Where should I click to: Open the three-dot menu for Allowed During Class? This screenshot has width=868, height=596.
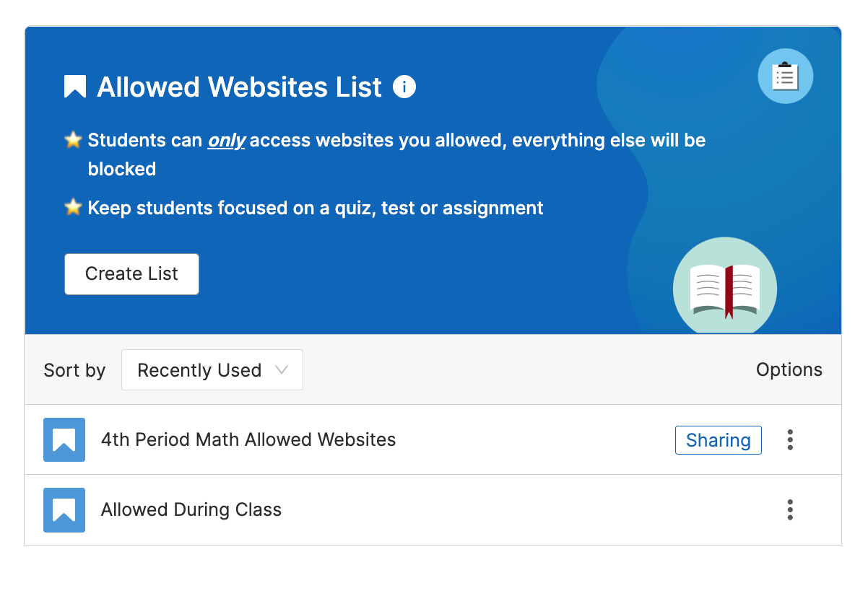(790, 509)
